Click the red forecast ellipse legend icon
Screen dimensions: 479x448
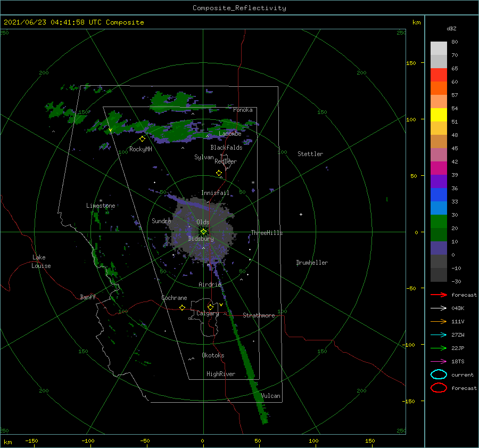439,388
